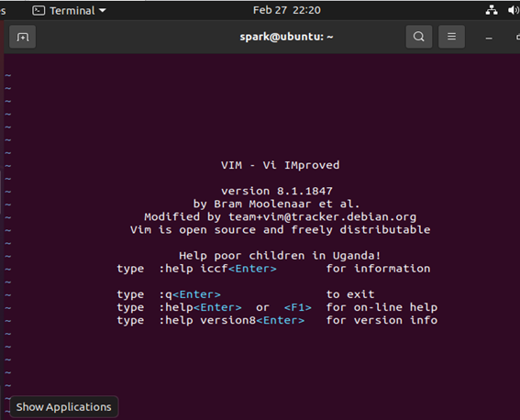This screenshot has width=520, height=420.
Task: Click the team+vim@tracker.debian.org address
Action: coord(322,216)
